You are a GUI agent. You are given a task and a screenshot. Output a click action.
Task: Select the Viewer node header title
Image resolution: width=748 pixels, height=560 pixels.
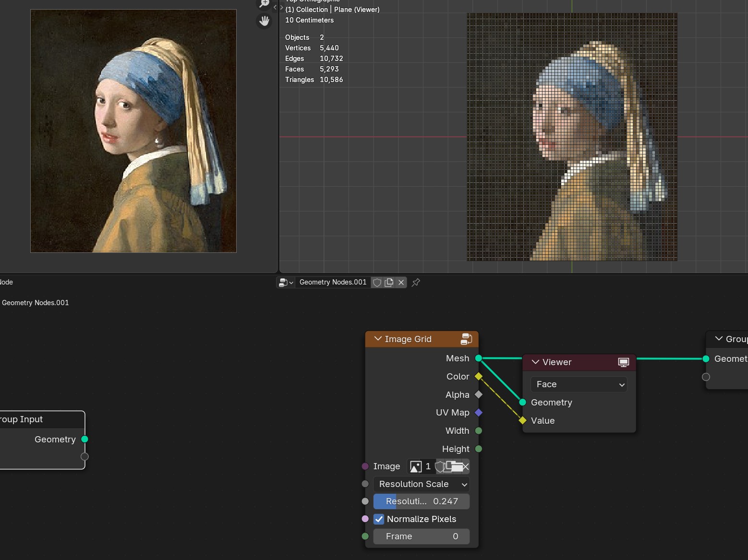coord(557,362)
